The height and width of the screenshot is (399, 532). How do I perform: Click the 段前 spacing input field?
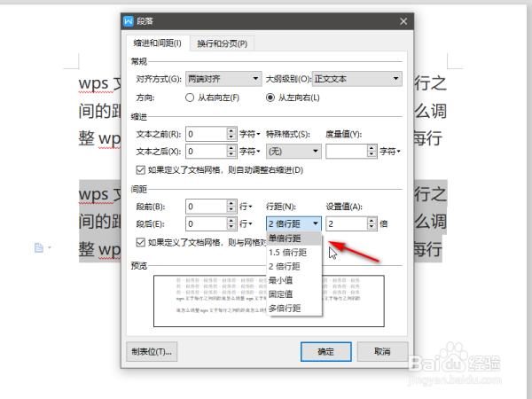tap(206, 207)
